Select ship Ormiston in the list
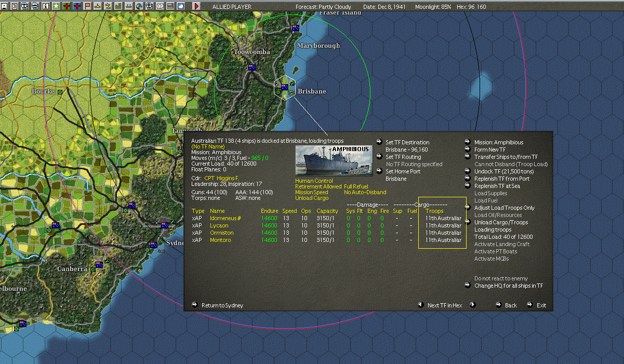Image resolution: width=624 pixels, height=364 pixels. (x=221, y=233)
